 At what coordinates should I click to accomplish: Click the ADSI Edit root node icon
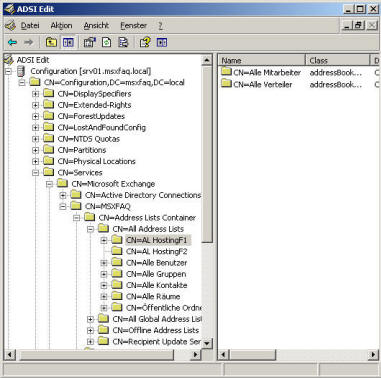[9, 60]
